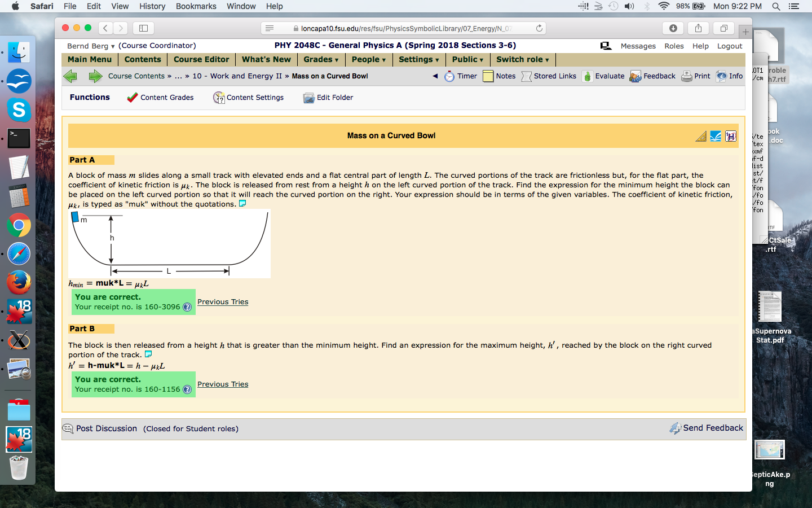Collapse tools arrow left of Timer
Viewport: 812px width, 508px height.
[x=435, y=76]
